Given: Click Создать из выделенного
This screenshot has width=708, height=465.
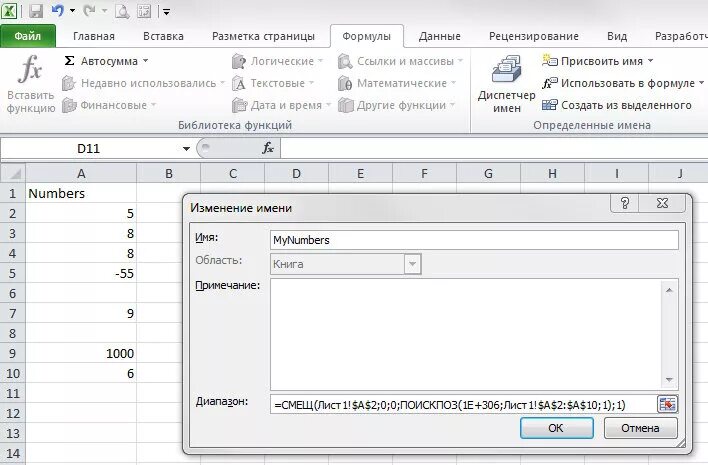Looking at the screenshot, I should pos(617,105).
